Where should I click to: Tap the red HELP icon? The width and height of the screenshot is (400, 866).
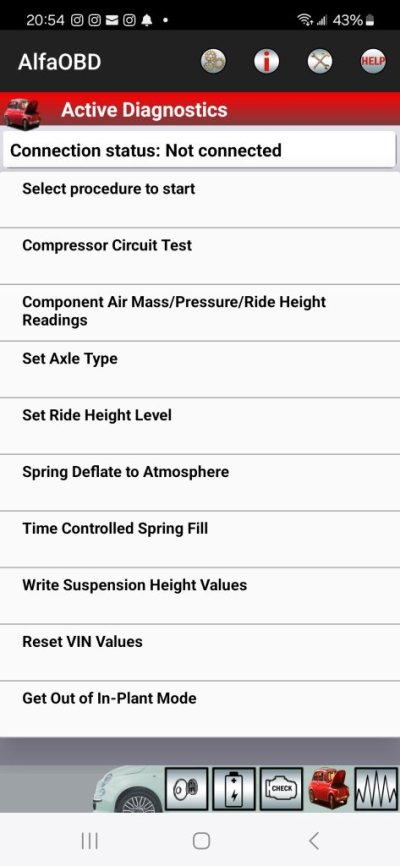[373, 61]
